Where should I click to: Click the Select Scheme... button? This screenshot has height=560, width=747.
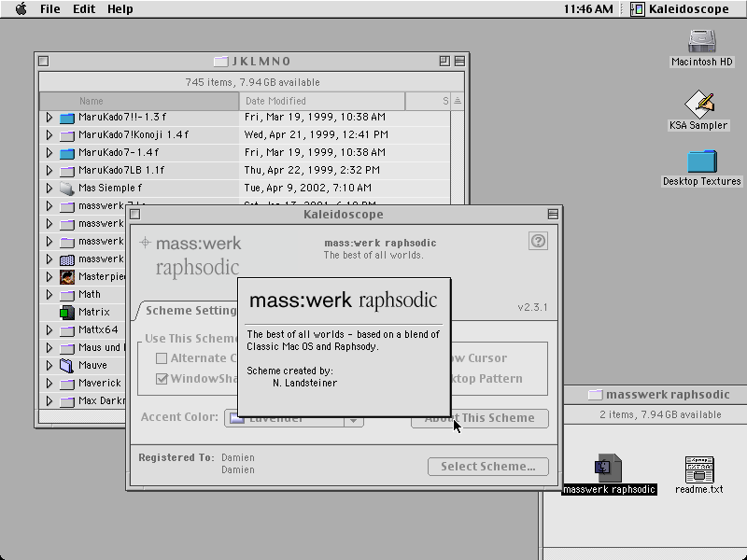point(487,466)
